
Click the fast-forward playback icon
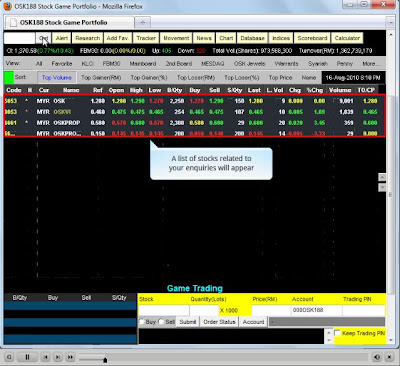[70, 357]
